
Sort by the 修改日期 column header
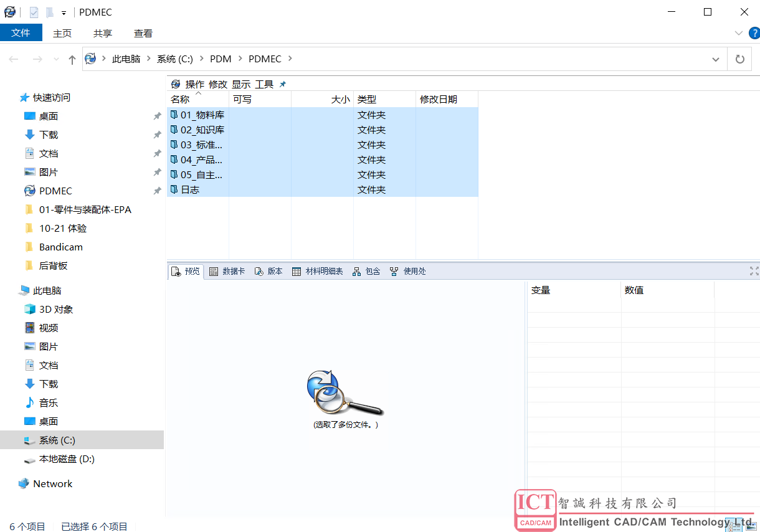coord(447,99)
